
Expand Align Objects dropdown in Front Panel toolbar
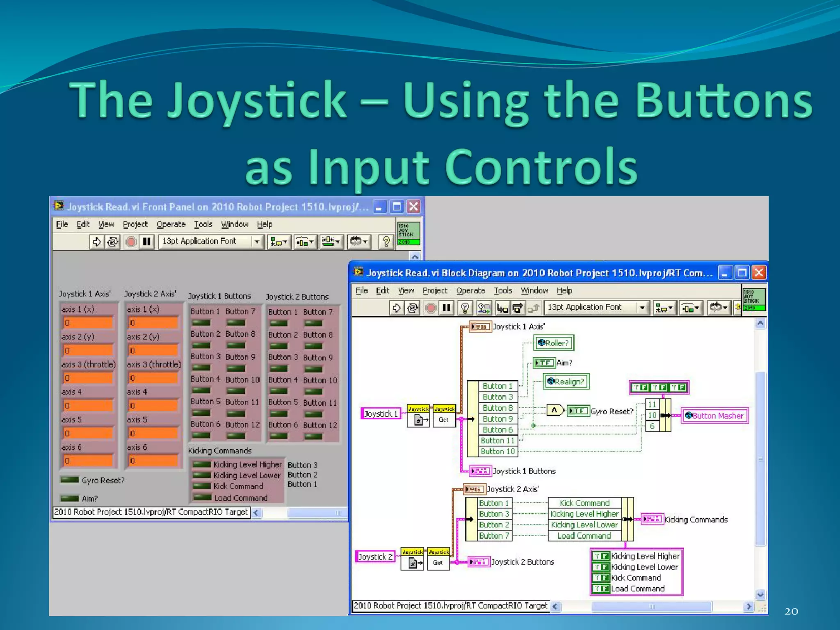(279, 242)
